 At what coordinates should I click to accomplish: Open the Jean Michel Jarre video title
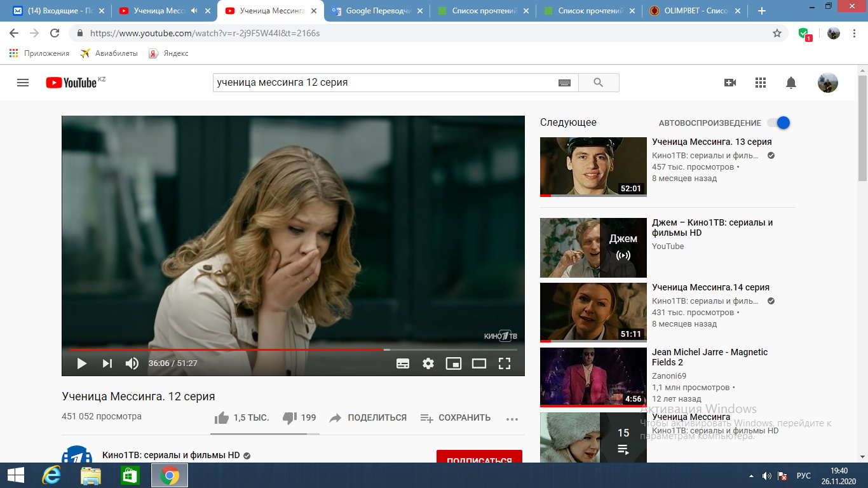pyautogui.click(x=710, y=357)
